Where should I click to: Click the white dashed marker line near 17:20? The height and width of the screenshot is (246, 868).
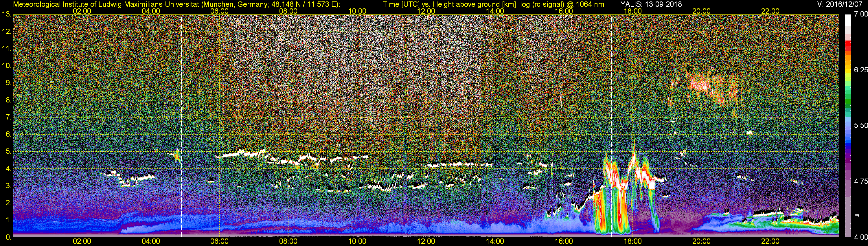coord(611,126)
